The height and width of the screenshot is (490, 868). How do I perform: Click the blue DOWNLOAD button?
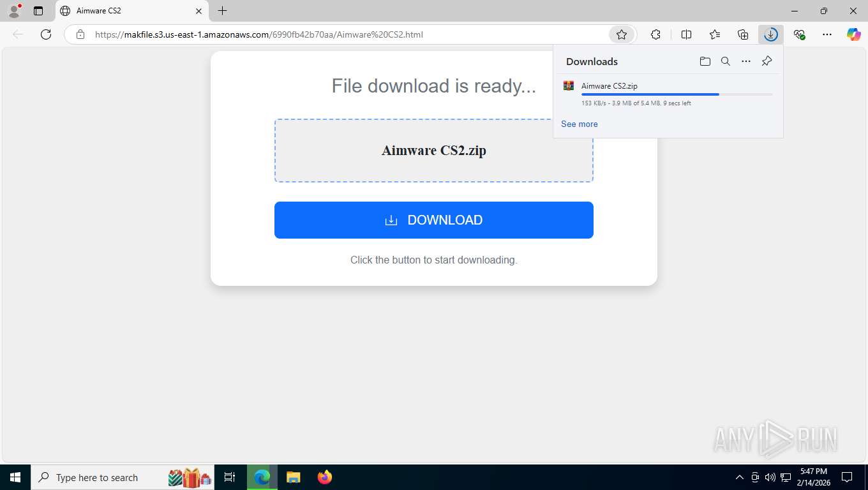click(x=434, y=220)
